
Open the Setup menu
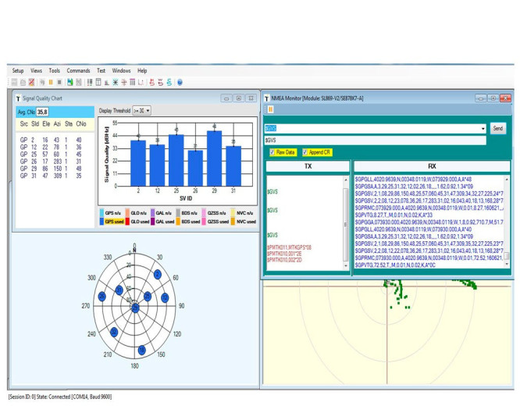point(18,71)
